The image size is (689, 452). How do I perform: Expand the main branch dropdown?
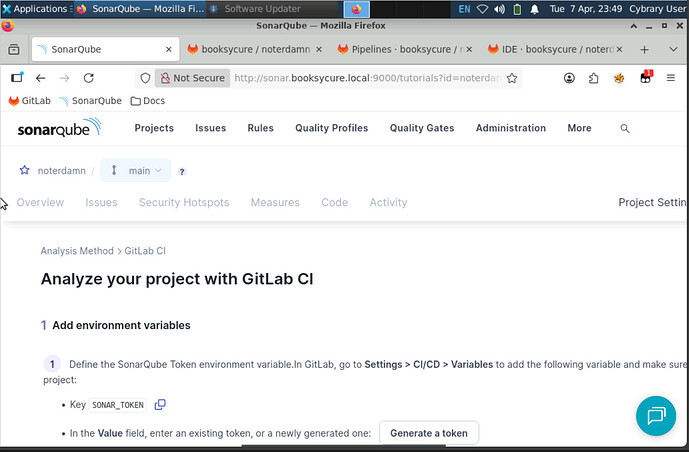click(x=136, y=170)
